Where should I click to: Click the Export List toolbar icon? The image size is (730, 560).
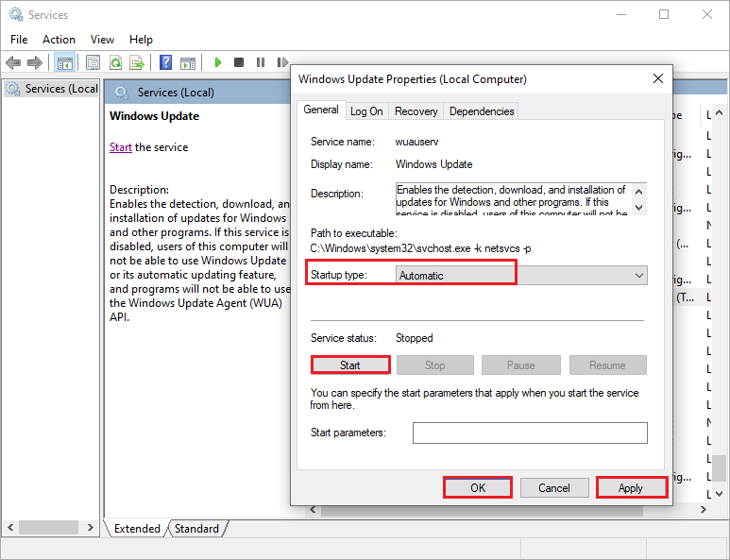tap(137, 62)
